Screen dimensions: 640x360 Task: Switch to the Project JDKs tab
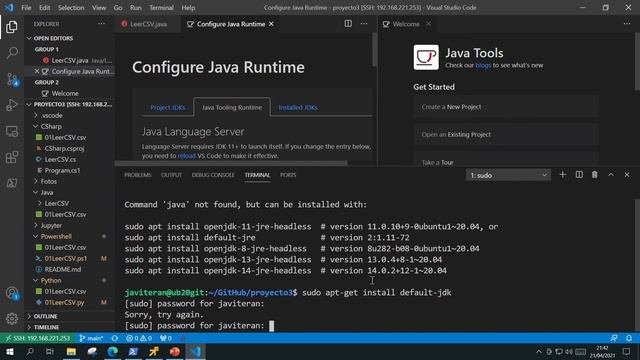click(167, 107)
